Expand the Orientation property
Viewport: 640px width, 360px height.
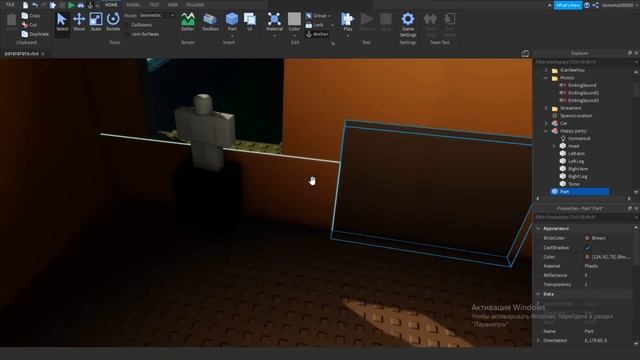coord(538,340)
